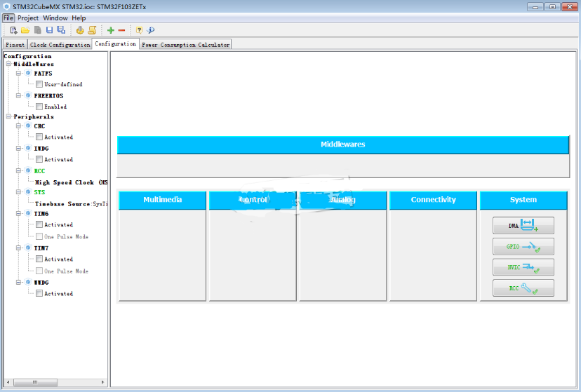Open the File menu
581x392 pixels.
coord(8,18)
